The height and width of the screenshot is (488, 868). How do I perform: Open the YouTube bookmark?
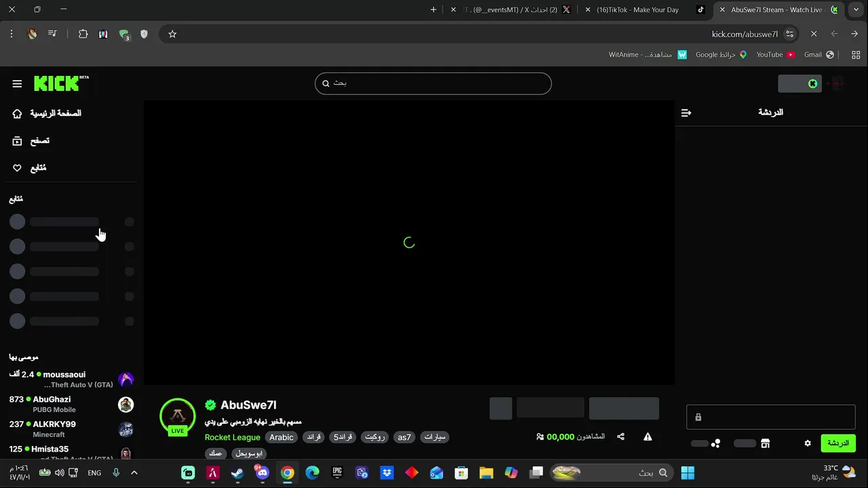[x=775, y=54]
